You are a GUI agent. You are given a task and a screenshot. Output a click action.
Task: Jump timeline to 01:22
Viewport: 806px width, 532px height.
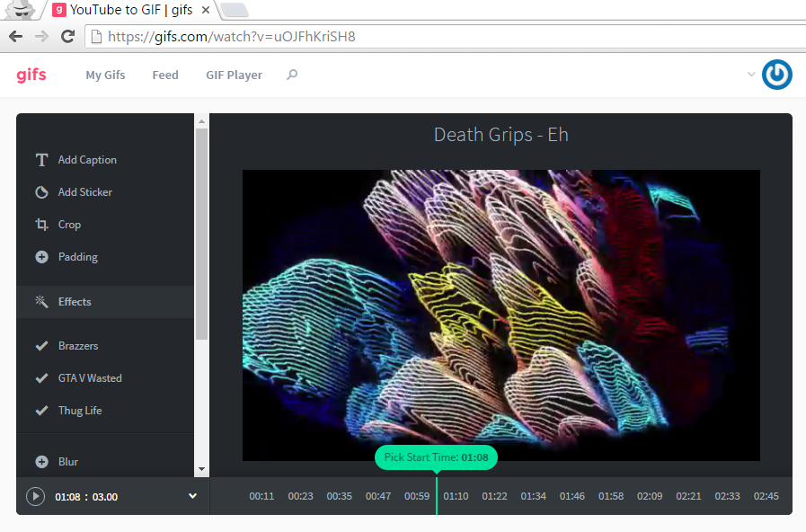[x=494, y=497]
